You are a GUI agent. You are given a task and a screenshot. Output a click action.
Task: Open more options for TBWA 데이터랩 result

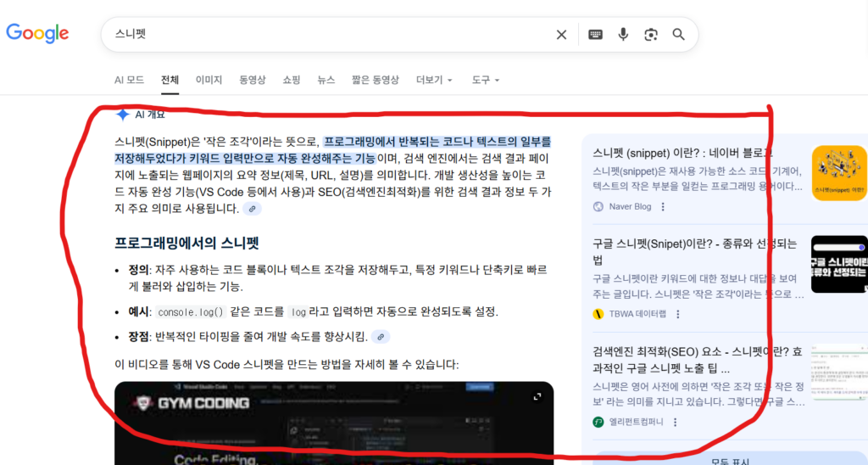click(x=677, y=314)
